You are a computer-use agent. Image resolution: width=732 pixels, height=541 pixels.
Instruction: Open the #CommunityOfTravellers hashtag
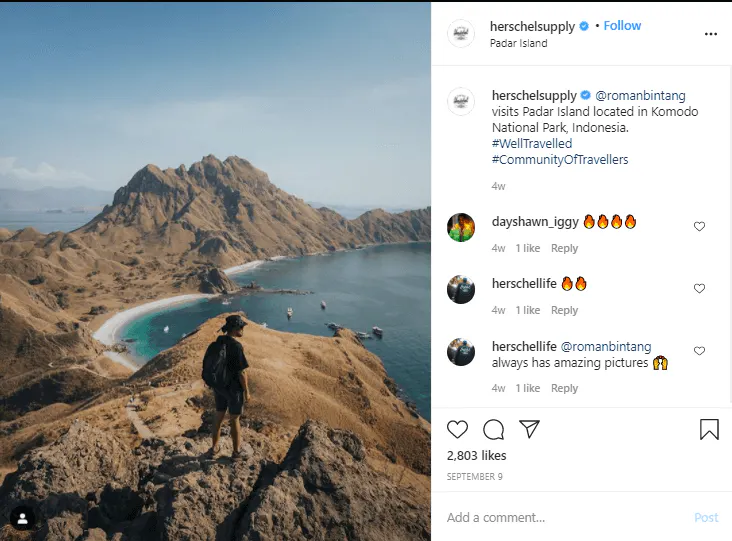pyautogui.click(x=560, y=160)
